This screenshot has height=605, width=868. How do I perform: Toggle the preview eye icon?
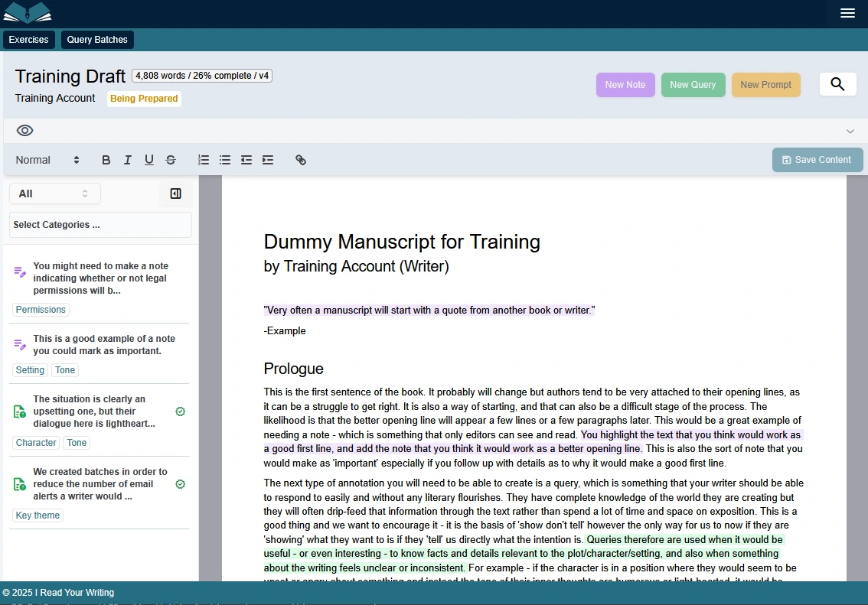(x=24, y=130)
